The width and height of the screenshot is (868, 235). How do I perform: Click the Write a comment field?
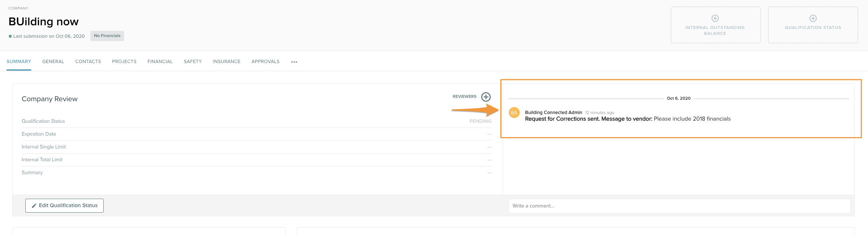[x=679, y=206]
